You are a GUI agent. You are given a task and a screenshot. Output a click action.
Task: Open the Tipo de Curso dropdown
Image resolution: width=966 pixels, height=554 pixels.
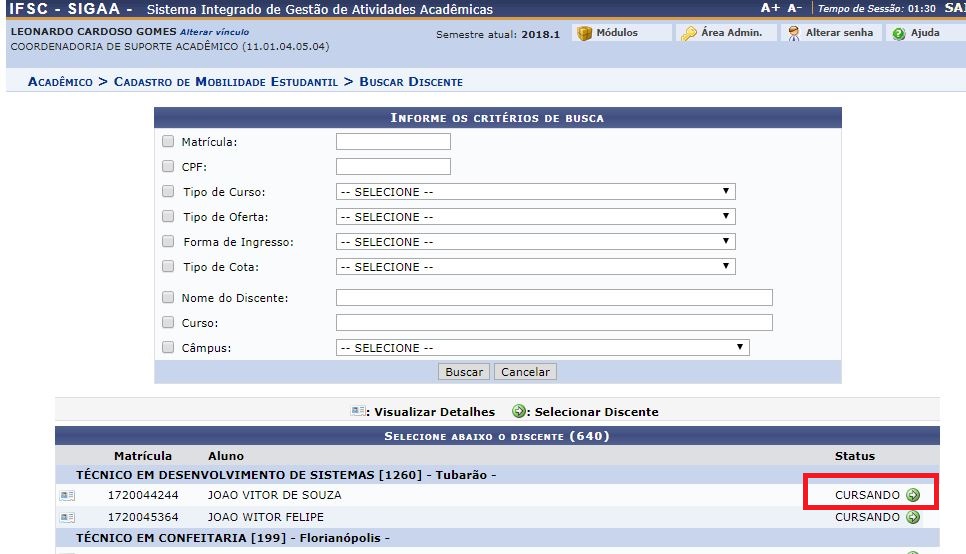tap(535, 192)
